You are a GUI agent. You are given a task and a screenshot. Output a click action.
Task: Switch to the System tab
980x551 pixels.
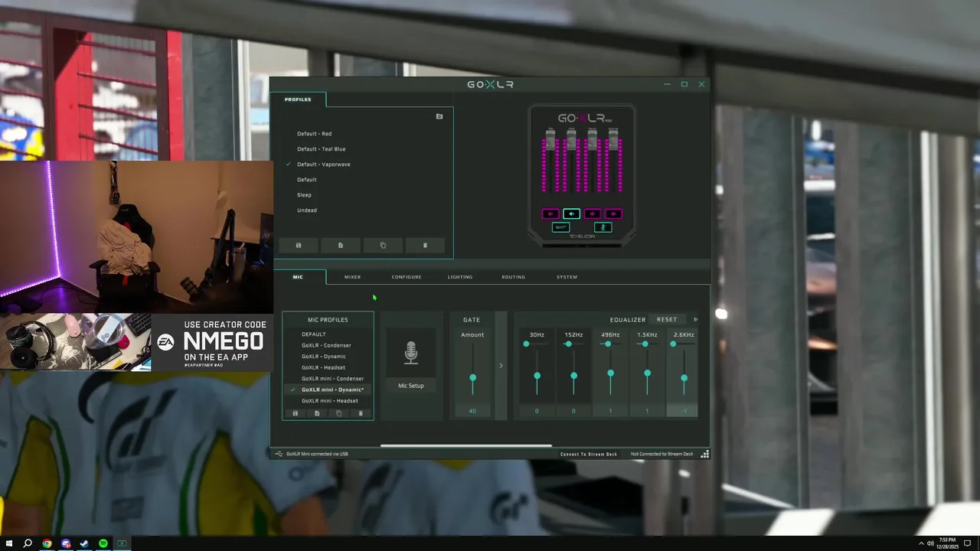[x=567, y=277]
